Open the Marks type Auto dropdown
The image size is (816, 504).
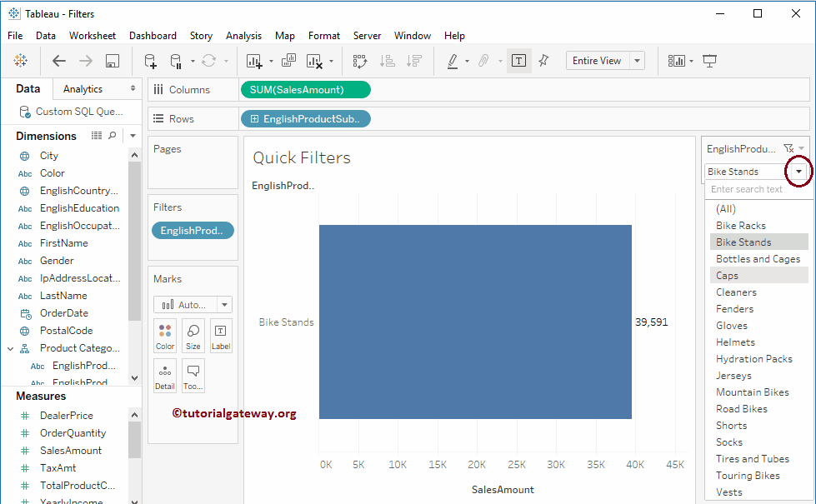[225, 305]
